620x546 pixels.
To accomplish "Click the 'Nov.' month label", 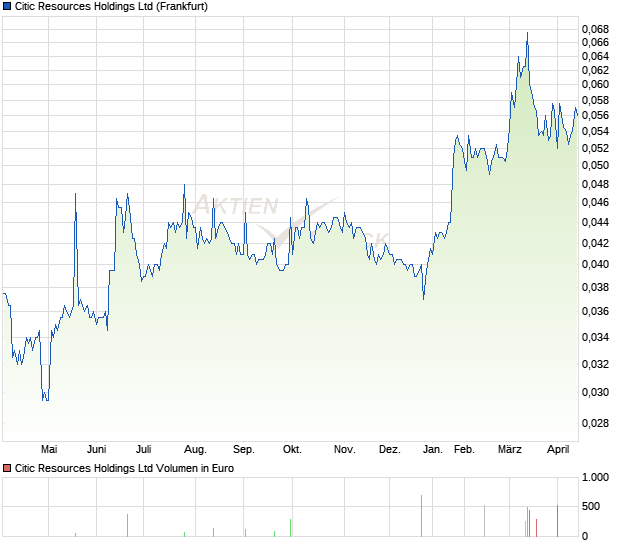I will click(x=344, y=450).
